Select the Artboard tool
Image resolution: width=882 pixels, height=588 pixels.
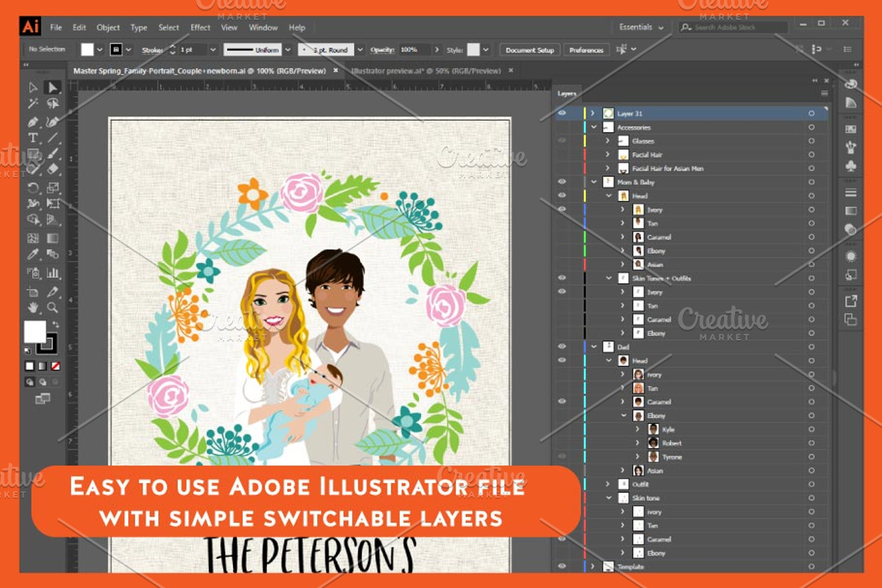(x=33, y=292)
